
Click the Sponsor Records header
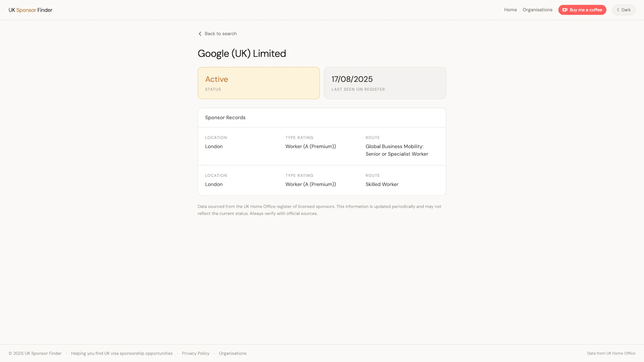pos(225,117)
